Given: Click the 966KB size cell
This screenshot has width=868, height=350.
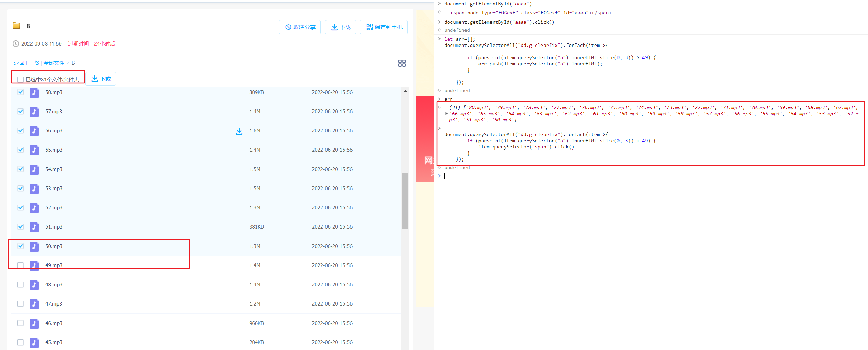Looking at the screenshot, I should pyautogui.click(x=256, y=323).
